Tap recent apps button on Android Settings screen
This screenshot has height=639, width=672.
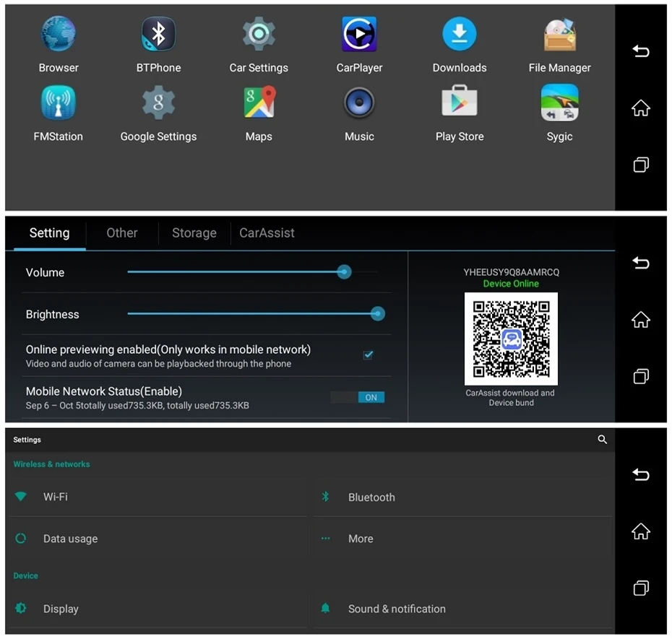pos(641,588)
